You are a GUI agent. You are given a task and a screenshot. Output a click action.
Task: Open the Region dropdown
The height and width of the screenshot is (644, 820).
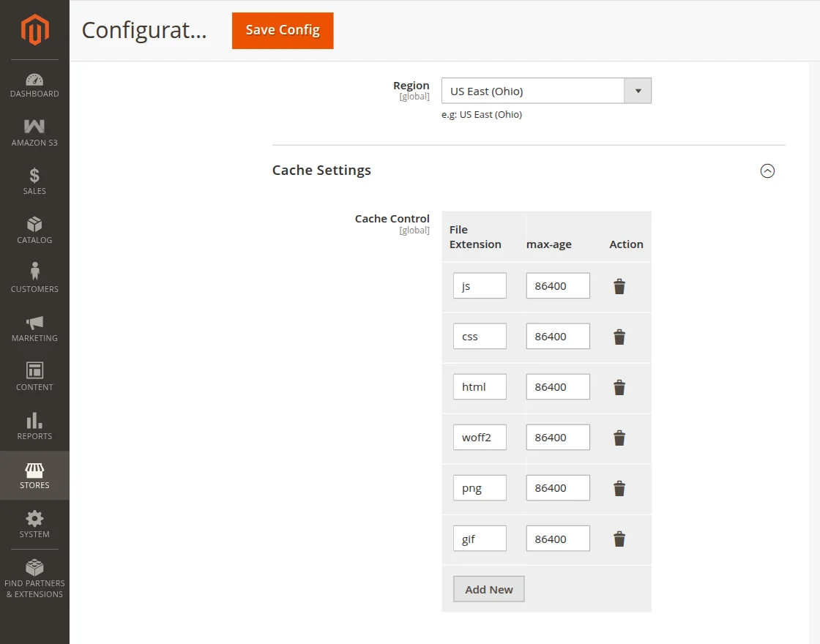click(546, 91)
